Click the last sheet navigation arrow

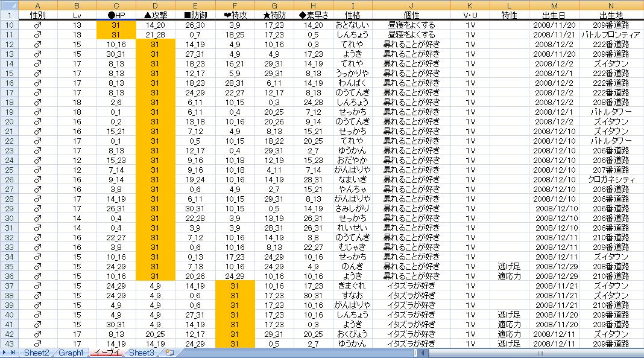13,353
